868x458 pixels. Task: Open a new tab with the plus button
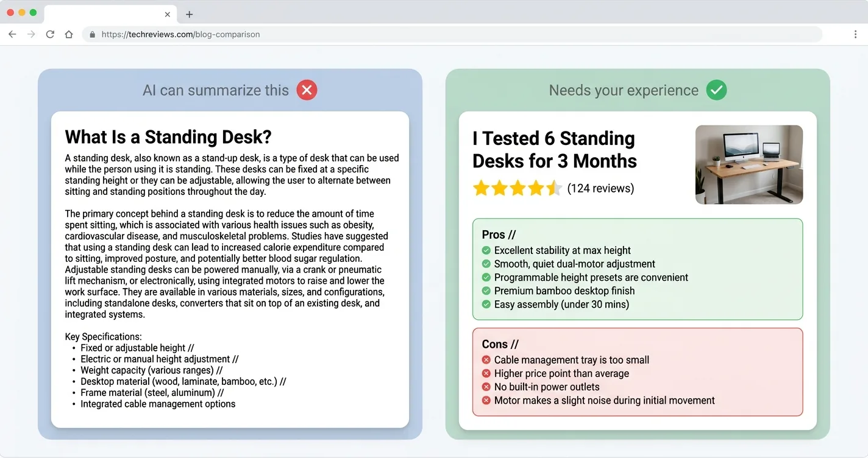190,14
